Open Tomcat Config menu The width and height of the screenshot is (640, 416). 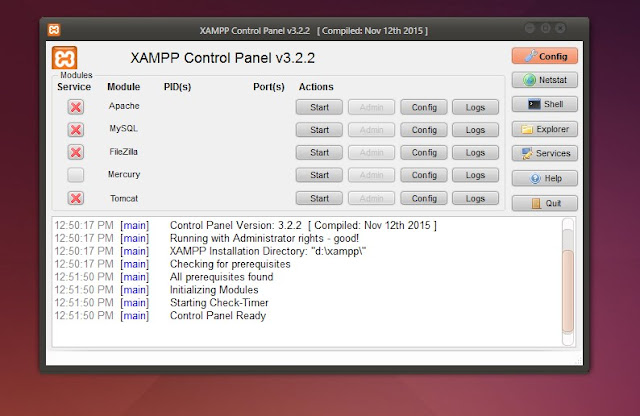[424, 198]
